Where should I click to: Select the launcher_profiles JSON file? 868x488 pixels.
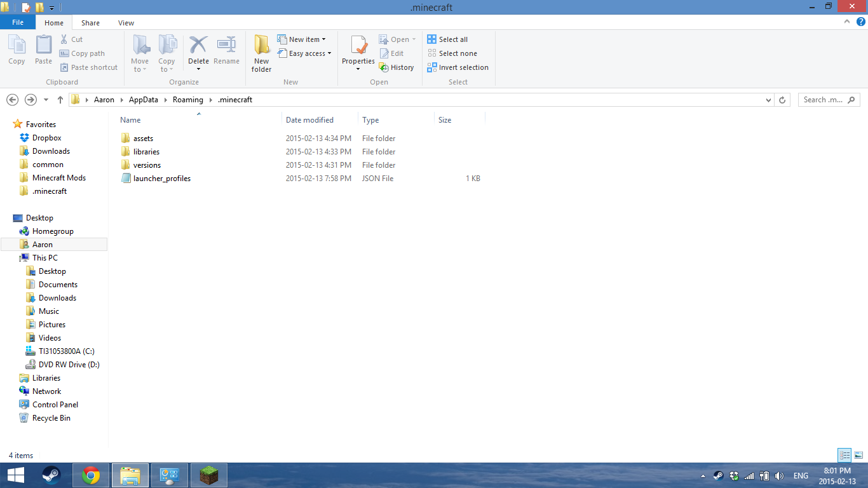161,179
